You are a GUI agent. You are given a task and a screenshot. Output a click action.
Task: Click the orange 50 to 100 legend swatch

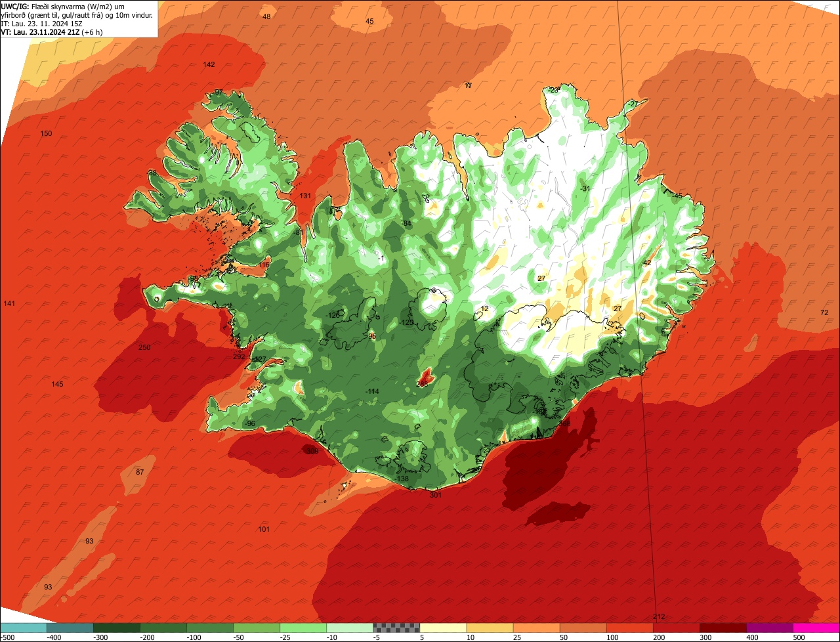coord(583,628)
